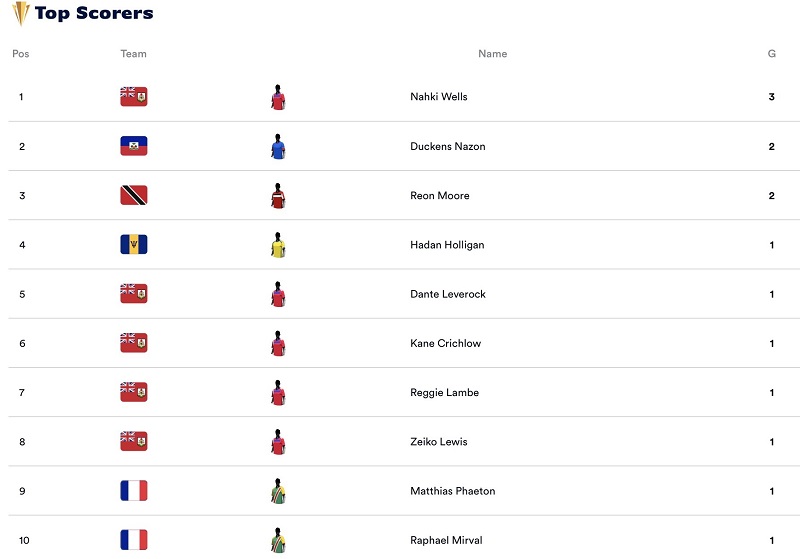Click the Bermuda flag beside Nahki Wells
The height and width of the screenshot is (559, 800).
tap(134, 97)
